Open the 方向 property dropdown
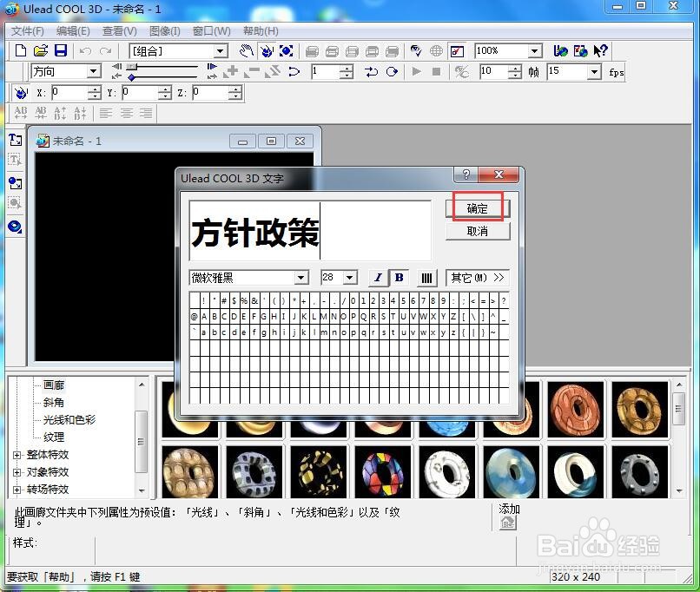Screen dimensions: 700x592 click(x=93, y=71)
